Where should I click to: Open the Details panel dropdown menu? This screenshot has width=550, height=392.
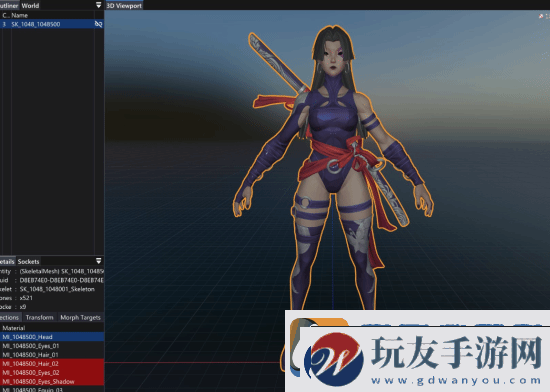point(99,261)
